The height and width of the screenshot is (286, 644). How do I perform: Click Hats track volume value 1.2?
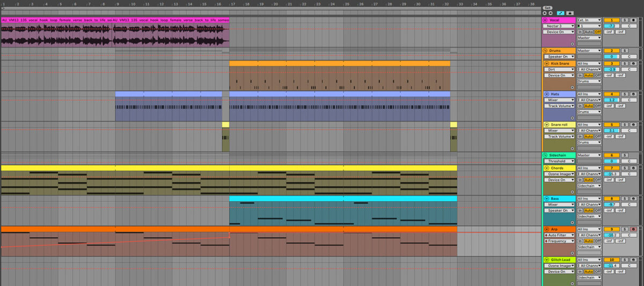coord(611,100)
